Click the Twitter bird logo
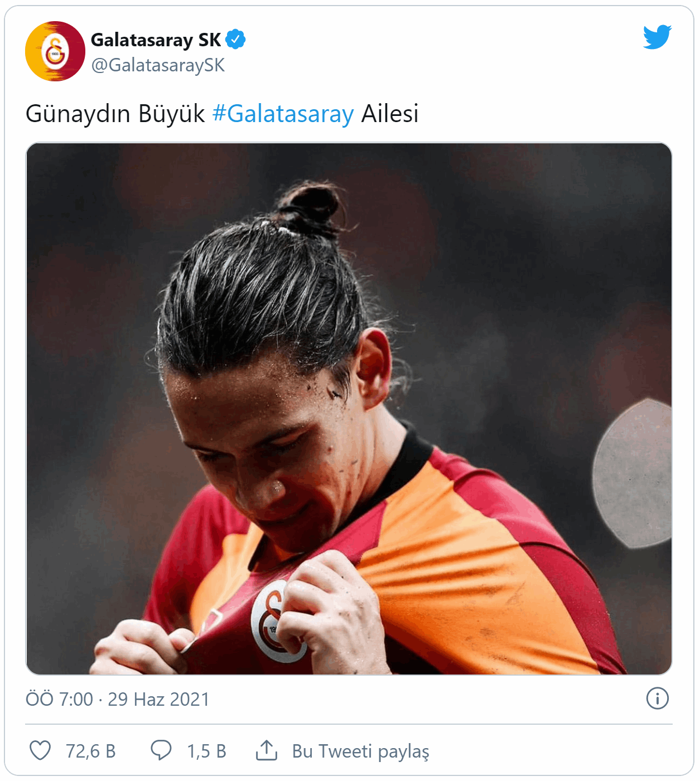The height and width of the screenshot is (781, 700). tap(657, 37)
